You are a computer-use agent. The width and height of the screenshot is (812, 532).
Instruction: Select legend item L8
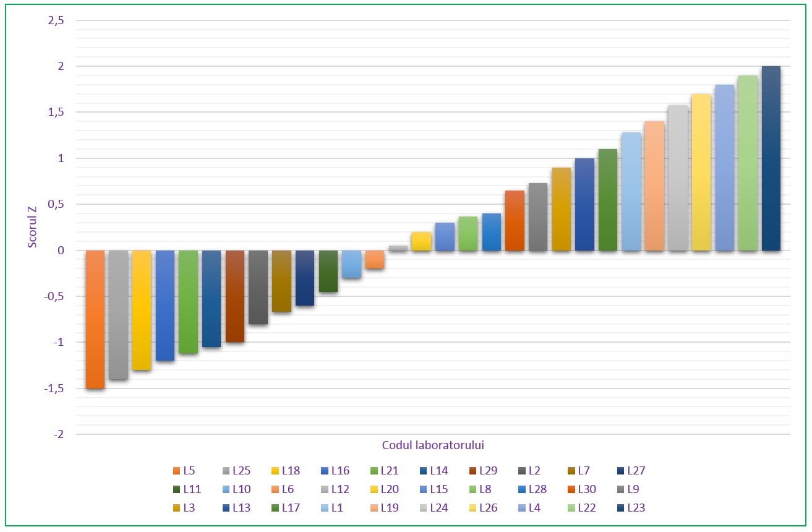[x=481, y=490]
